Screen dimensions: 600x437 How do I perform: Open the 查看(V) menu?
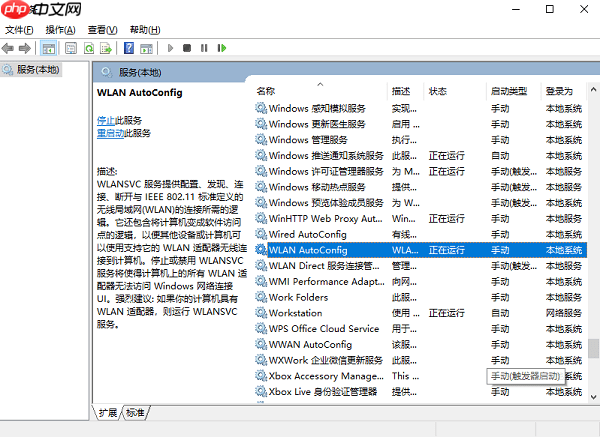point(102,30)
